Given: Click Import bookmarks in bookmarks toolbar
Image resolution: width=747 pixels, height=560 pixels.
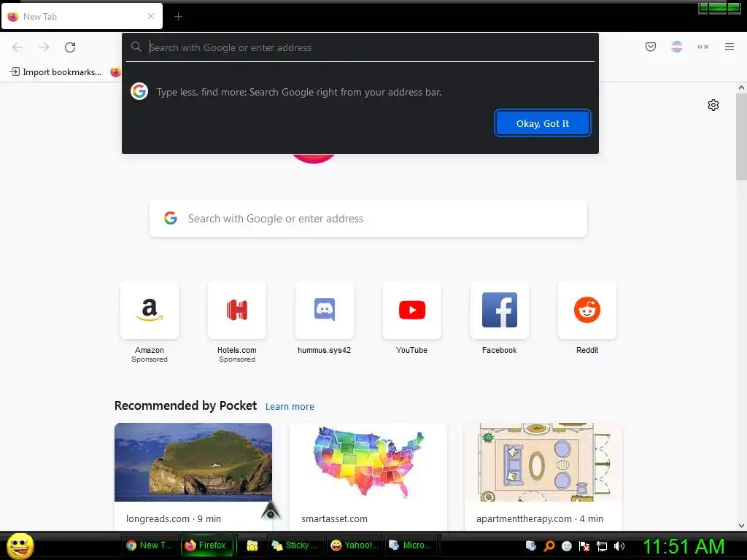Looking at the screenshot, I should click(x=55, y=72).
